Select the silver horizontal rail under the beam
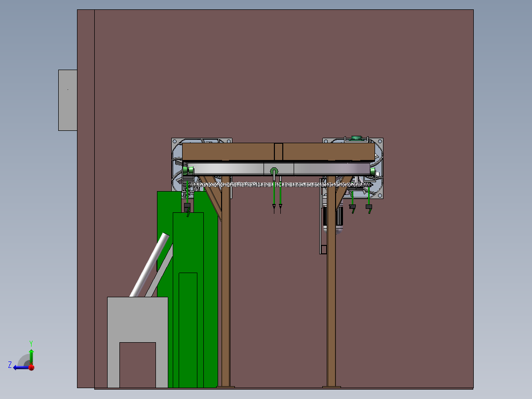Viewport: 532px width, 399px height. click(278, 169)
